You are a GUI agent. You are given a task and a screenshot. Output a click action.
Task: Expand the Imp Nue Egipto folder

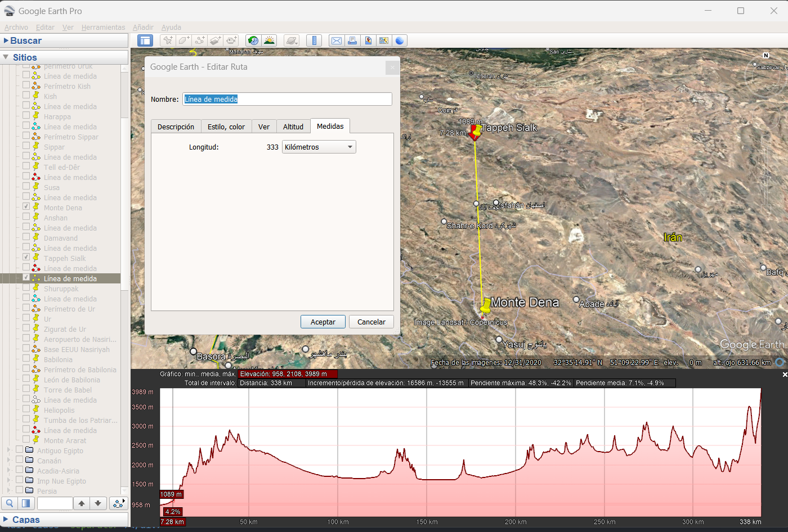point(8,480)
